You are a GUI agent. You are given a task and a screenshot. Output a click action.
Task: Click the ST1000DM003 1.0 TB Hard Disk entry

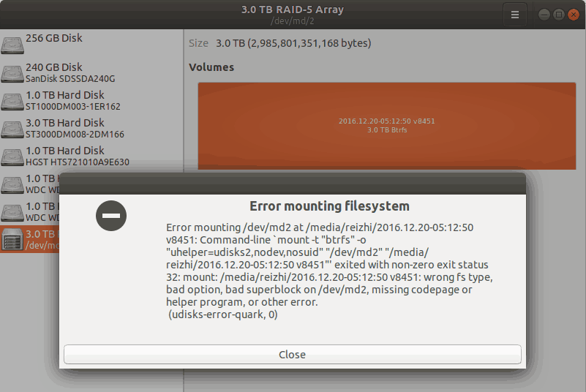pyautogui.click(x=91, y=100)
